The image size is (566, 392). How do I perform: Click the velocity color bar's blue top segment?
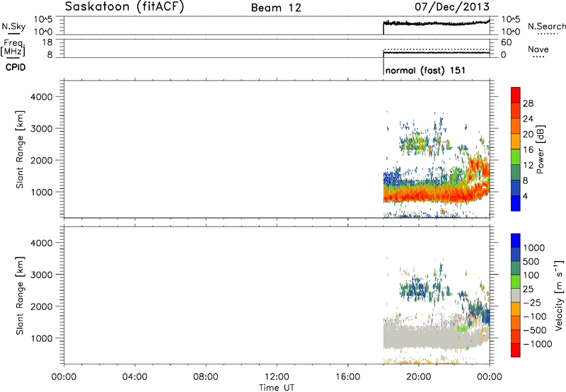pos(516,241)
